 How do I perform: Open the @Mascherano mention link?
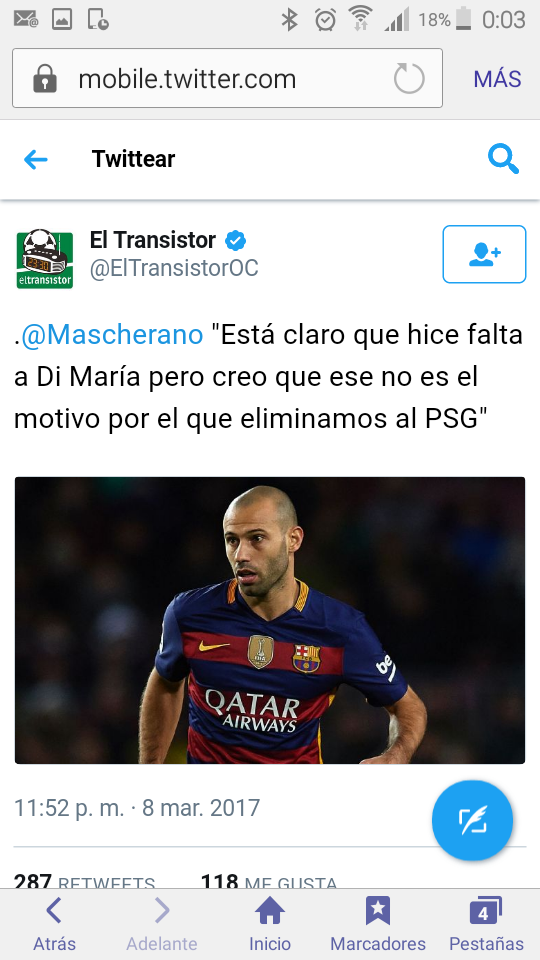(112, 334)
